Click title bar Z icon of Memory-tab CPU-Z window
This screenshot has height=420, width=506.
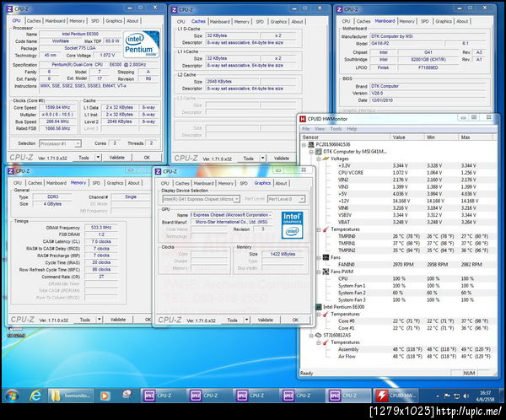pos(11,170)
